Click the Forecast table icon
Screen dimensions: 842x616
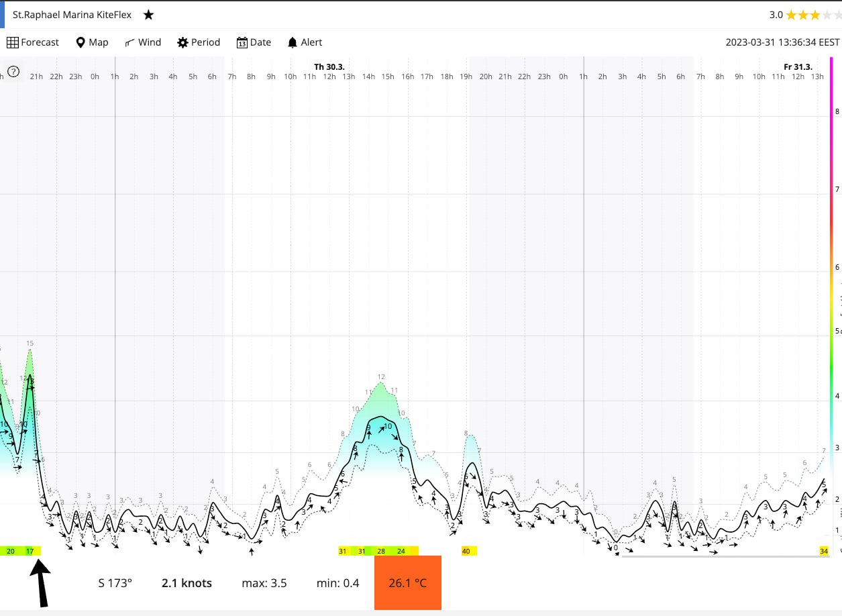click(x=13, y=42)
